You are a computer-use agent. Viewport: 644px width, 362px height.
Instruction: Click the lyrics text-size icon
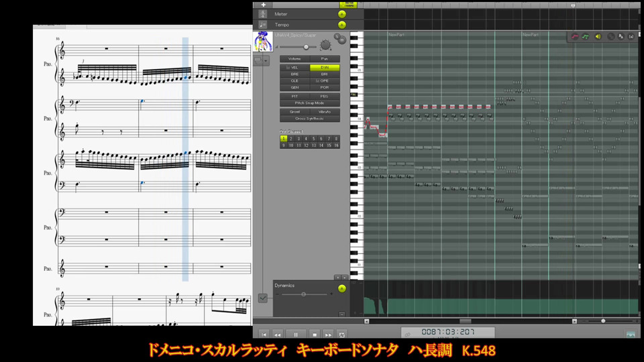coord(621,37)
